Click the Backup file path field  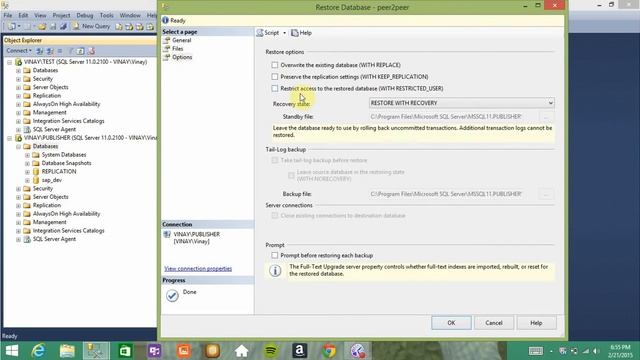coord(453,194)
